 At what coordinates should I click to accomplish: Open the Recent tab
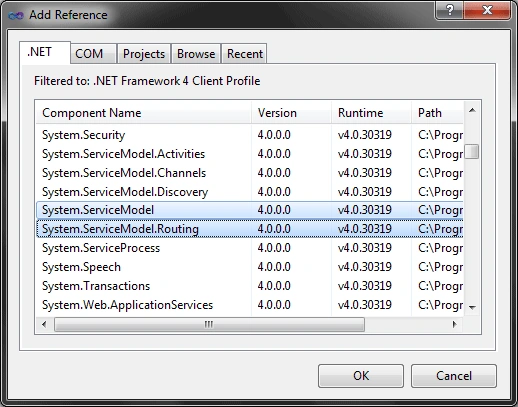(245, 54)
